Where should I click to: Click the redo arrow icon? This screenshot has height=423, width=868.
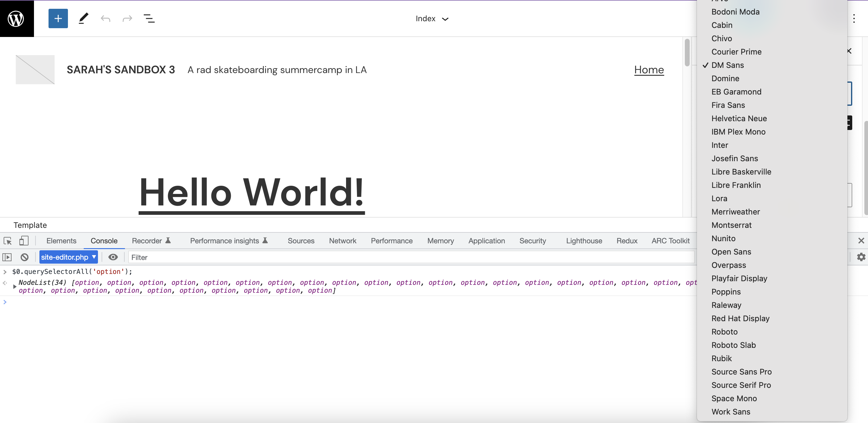point(127,18)
